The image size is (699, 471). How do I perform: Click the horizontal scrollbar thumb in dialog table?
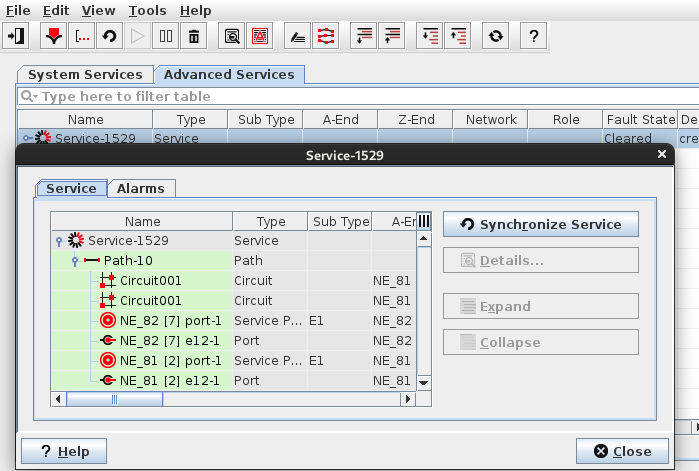113,399
